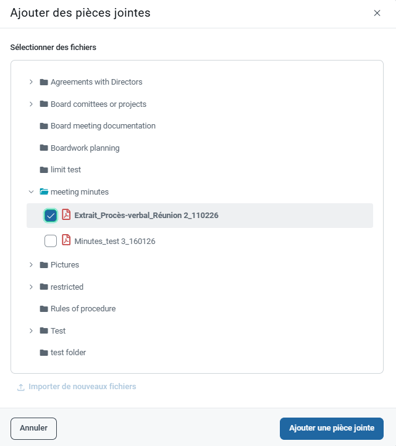Uncheck the Extrait_Procès-verbal_Réunion 2_110226 checkbox

click(x=51, y=215)
